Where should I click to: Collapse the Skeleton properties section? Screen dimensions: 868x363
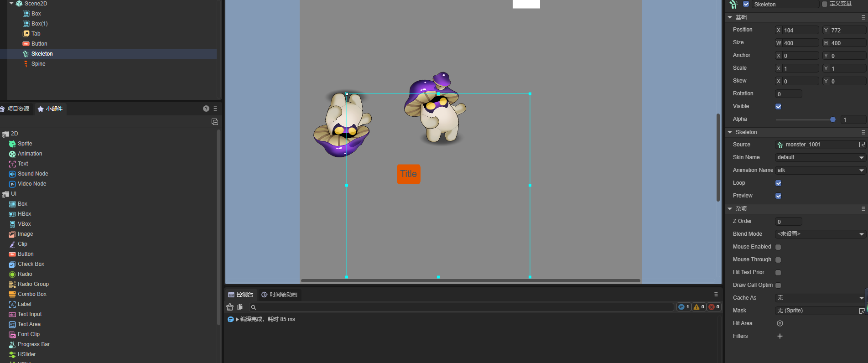[730, 132]
